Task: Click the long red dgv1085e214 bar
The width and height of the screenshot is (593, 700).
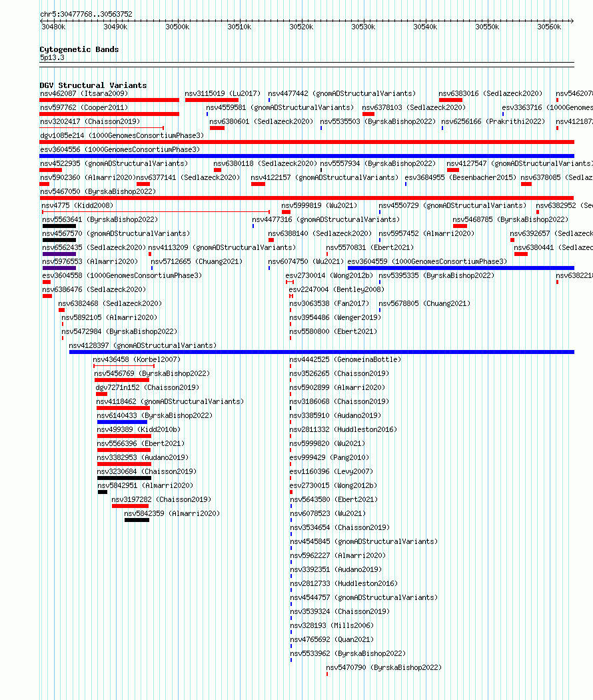Action: (306, 142)
